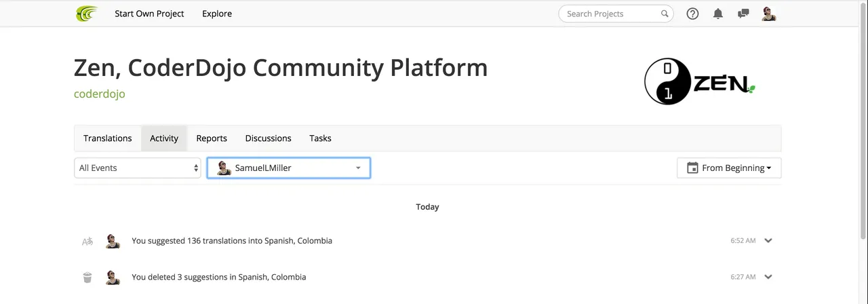Open the help question mark icon

point(692,14)
